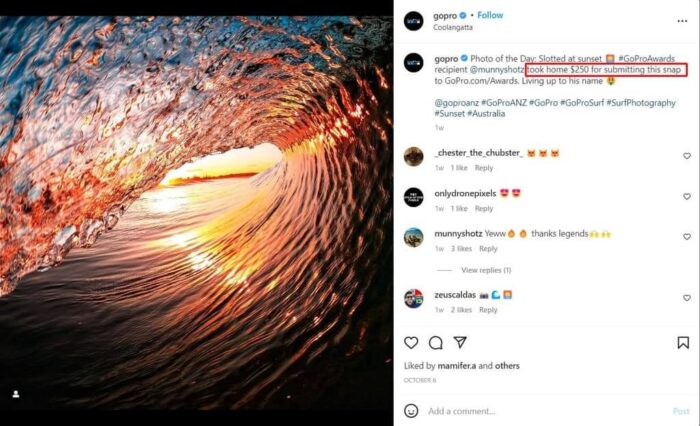
Task: Open the 'others' likes list
Action: click(x=507, y=366)
